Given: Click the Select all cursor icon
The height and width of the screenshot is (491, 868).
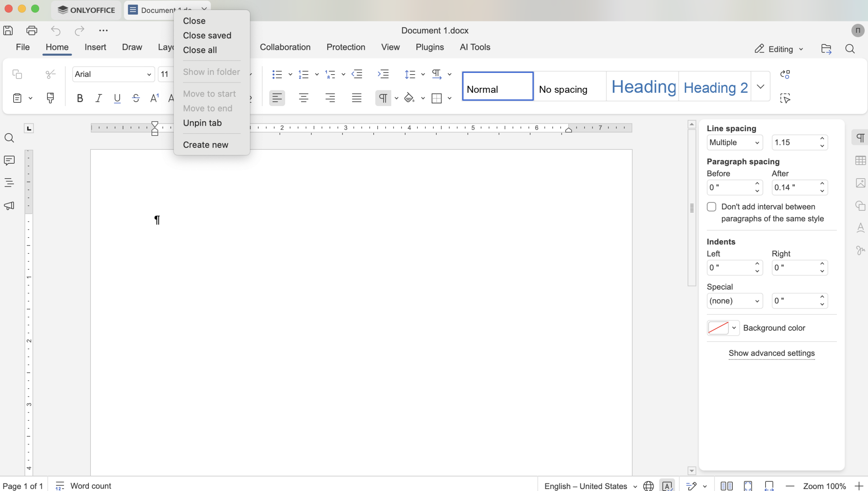Looking at the screenshot, I should coord(785,98).
